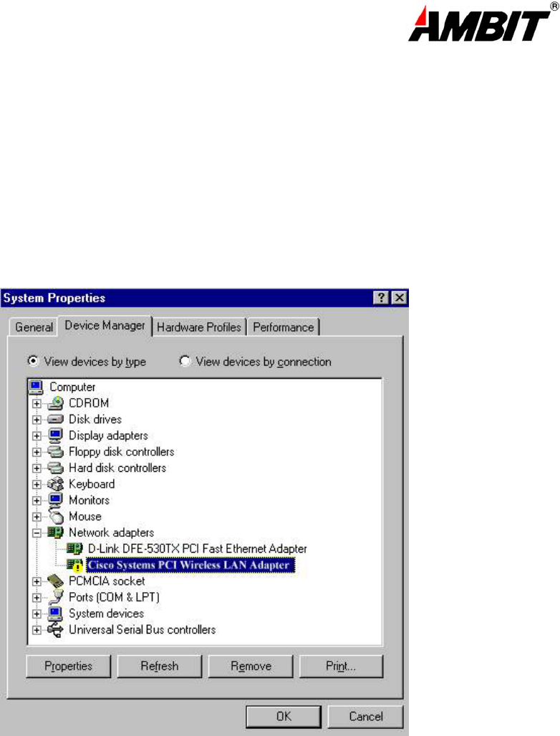Expand the Keyboard node
Screen dimensions: 560x736
[x=37, y=485]
